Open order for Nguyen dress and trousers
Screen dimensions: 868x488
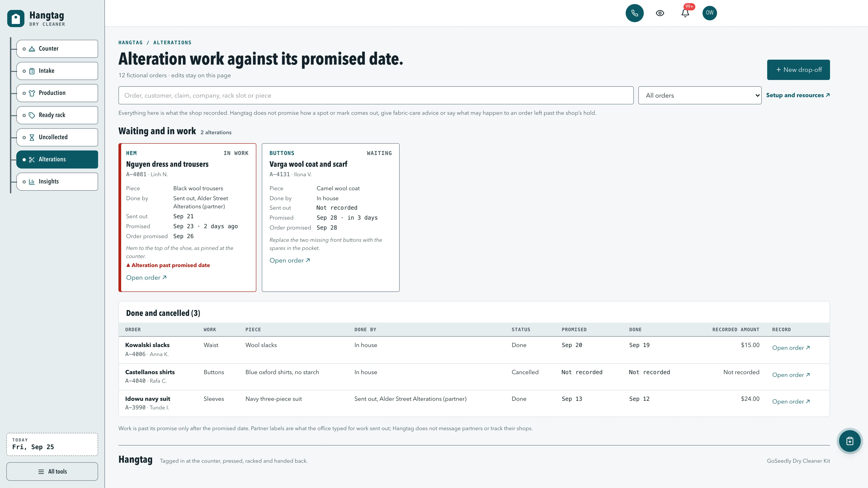click(x=146, y=277)
